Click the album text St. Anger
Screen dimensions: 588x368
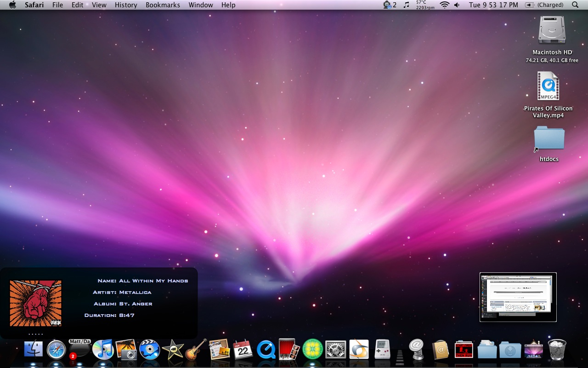pyautogui.click(x=136, y=304)
